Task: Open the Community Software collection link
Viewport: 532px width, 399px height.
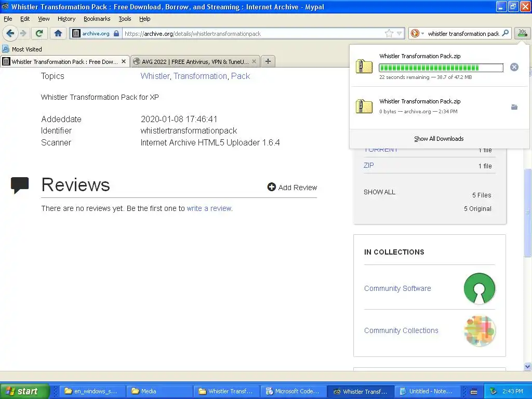Action: pyautogui.click(x=397, y=288)
